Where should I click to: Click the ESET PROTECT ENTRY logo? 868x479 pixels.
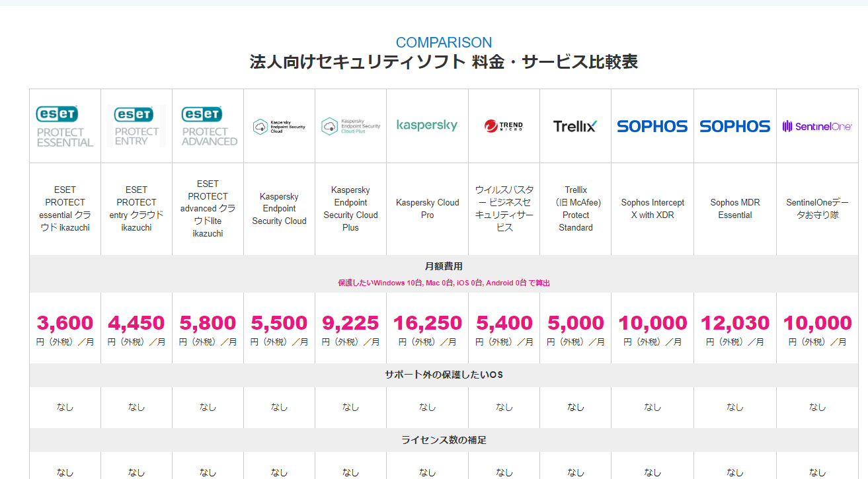click(x=136, y=126)
